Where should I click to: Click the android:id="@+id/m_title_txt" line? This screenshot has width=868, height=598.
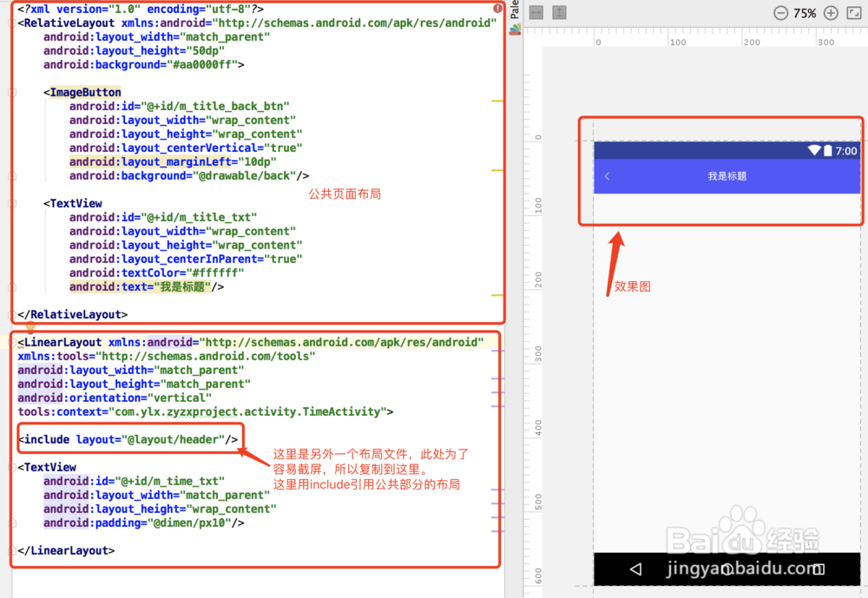point(163,218)
